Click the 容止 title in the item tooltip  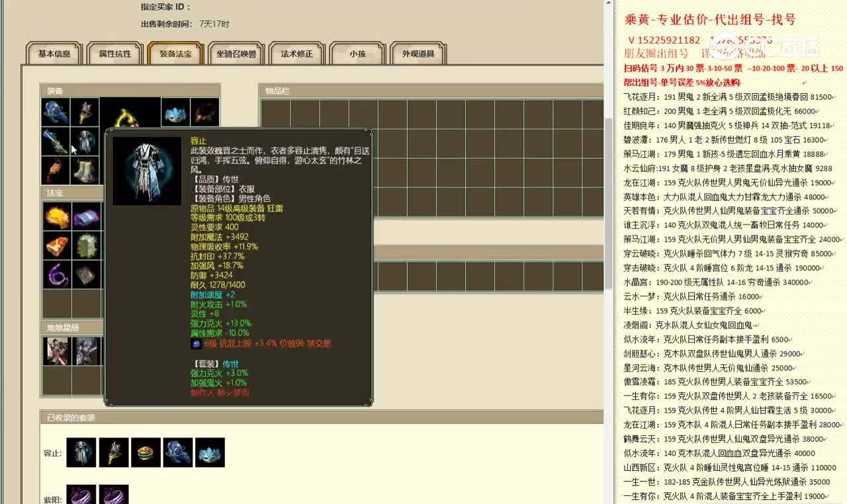click(199, 141)
